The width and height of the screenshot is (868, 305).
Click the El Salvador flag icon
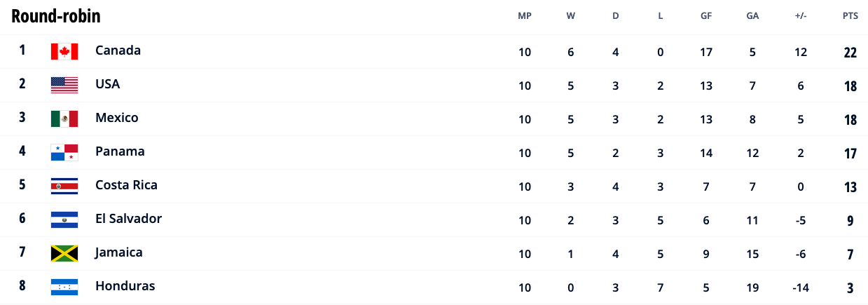point(64,219)
